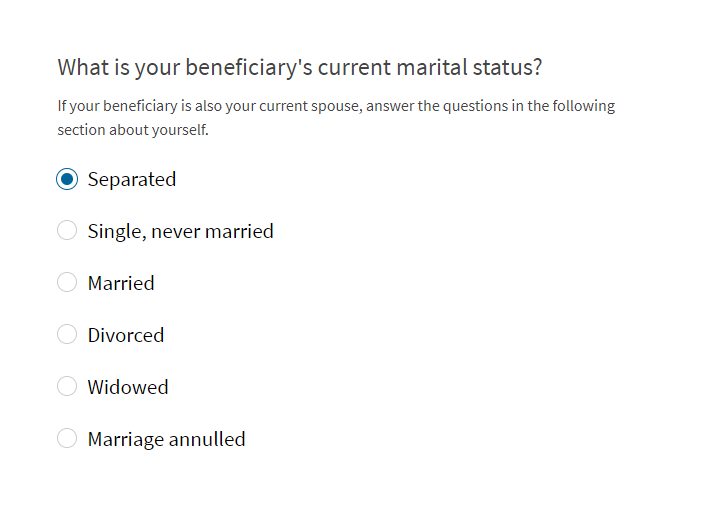Click the Marriage annulled label text

167,440
